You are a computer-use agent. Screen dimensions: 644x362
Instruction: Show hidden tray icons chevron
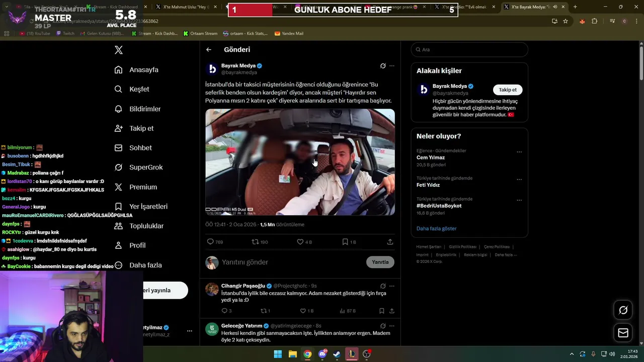(x=572, y=354)
